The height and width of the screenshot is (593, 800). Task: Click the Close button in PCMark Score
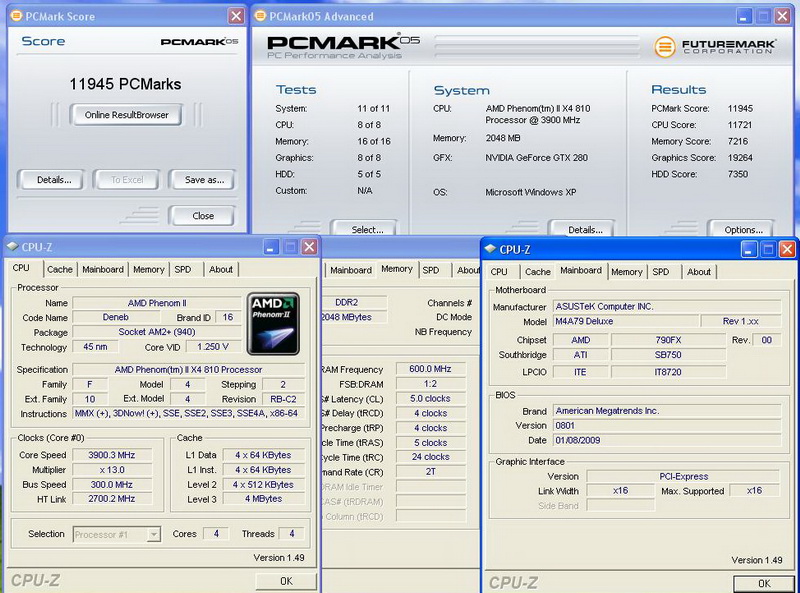pos(203,216)
